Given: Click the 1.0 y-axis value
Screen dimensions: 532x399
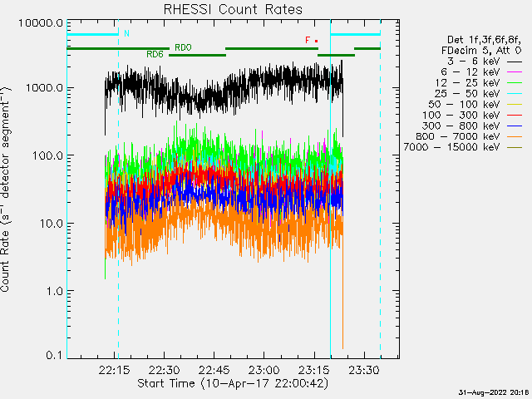Looking at the screenshot, I should point(55,291).
